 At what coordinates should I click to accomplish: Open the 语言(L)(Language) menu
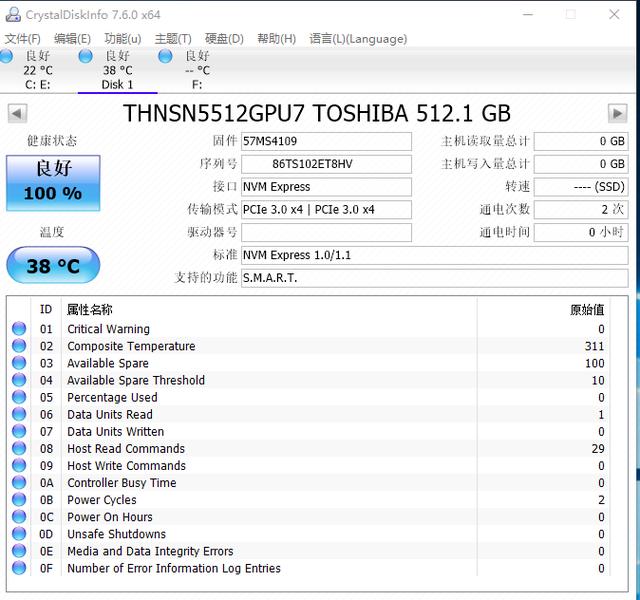[357, 38]
